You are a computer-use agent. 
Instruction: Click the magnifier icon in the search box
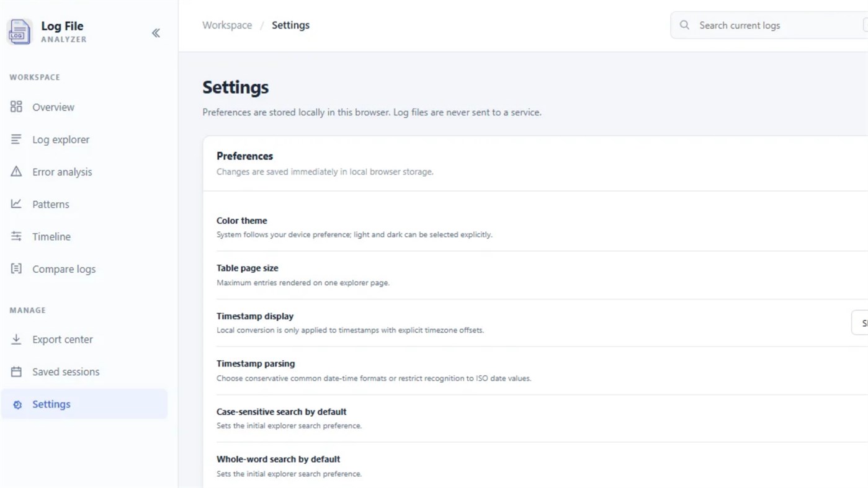[684, 25]
